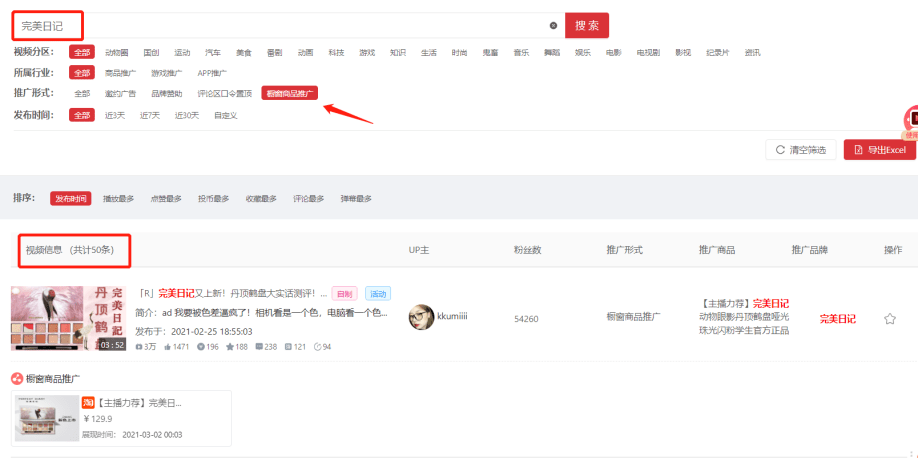The image size is (918, 458).
Task: Sort by 播放最多
Action: click(x=118, y=199)
